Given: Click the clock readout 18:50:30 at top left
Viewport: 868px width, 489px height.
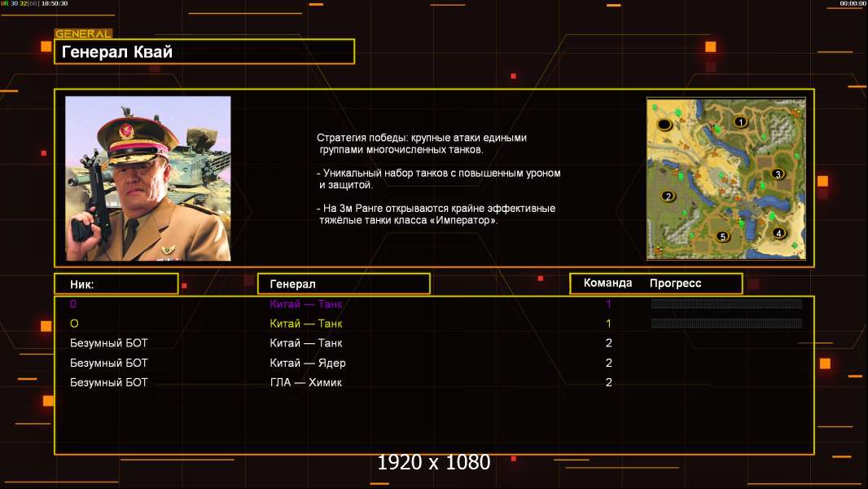Looking at the screenshot, I should [55, 3].
